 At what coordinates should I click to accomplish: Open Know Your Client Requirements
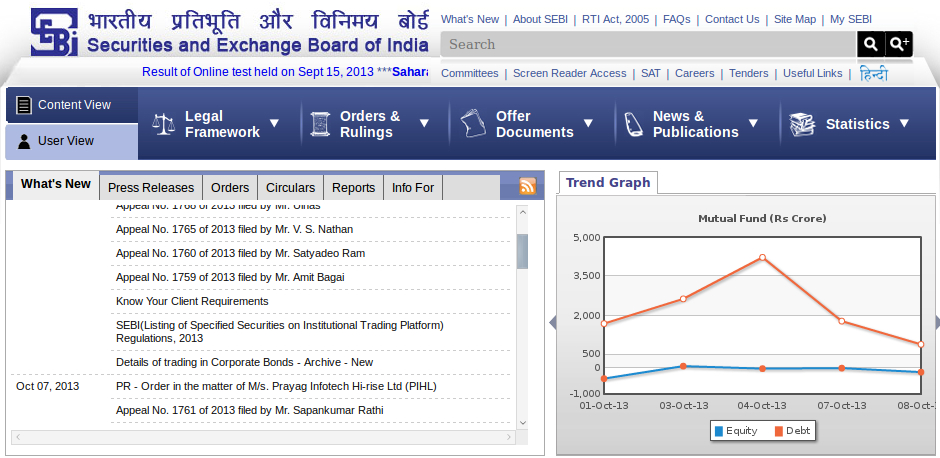coord(192,302)
